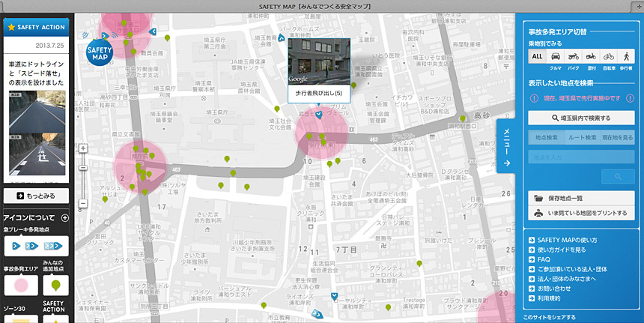644x323 pixels.
Task: Click the pink 事故多発エリア legend swatch
Action: 21,286
